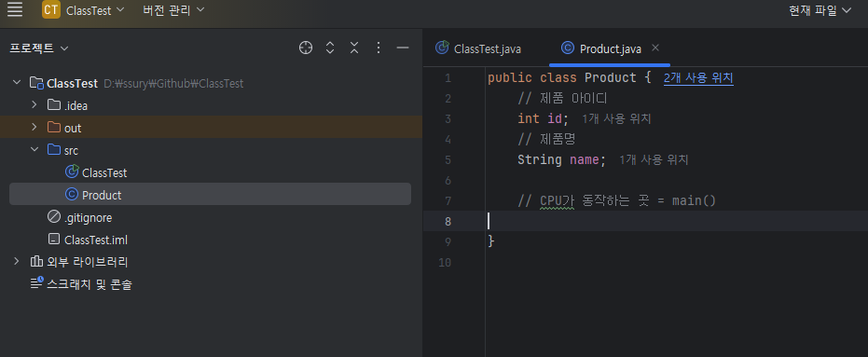Select the .gitignore file
Image resolution: width=868 pixels, height=357 pixels.
point(88,217)
